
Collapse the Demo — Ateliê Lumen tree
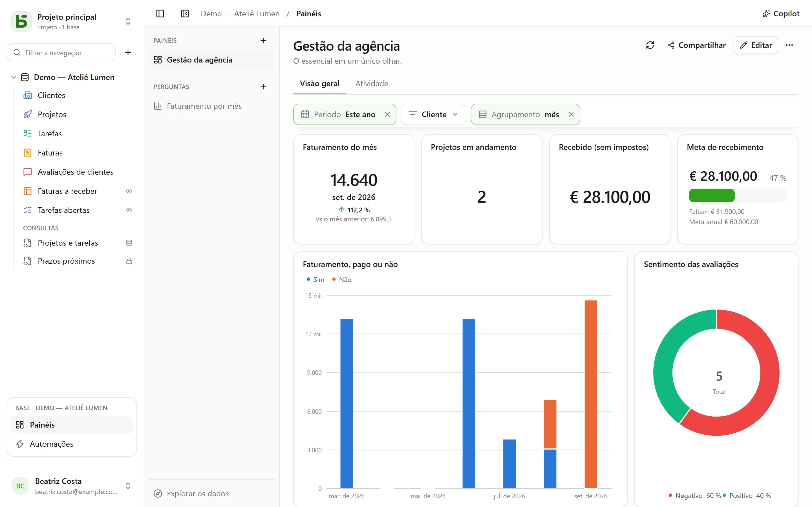pos(14,77)
